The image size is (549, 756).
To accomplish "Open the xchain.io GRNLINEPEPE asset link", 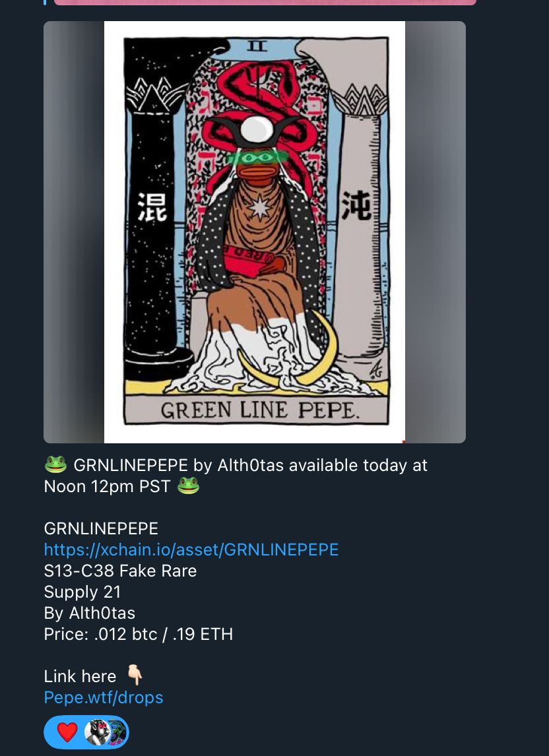I will click(191, 550).
